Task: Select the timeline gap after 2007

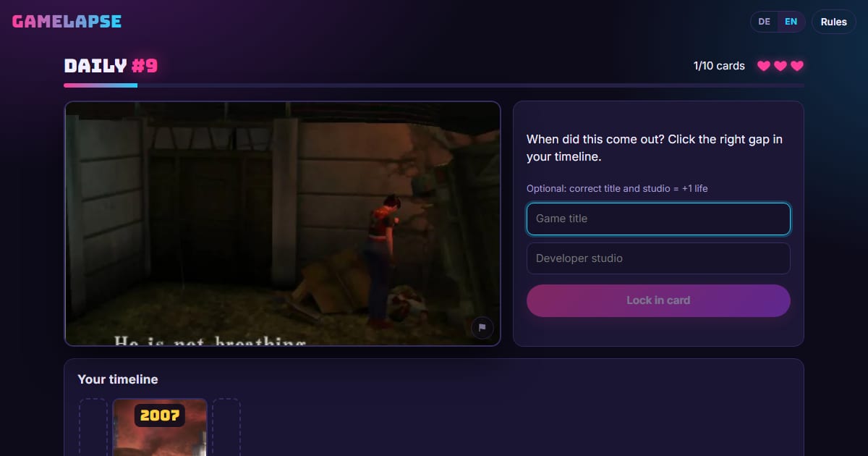Action: click(226, 427)
